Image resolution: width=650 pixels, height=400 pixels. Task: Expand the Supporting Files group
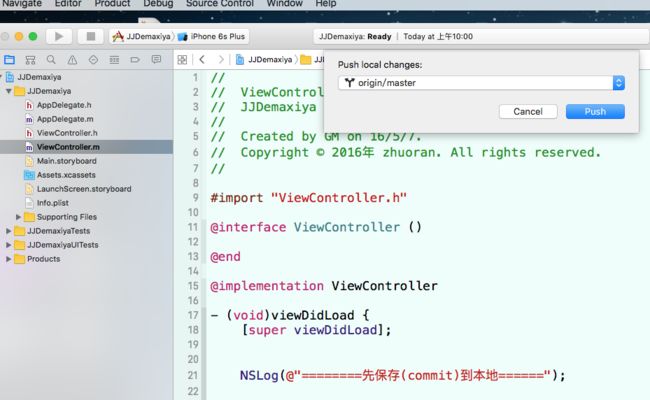click(18, 217)
